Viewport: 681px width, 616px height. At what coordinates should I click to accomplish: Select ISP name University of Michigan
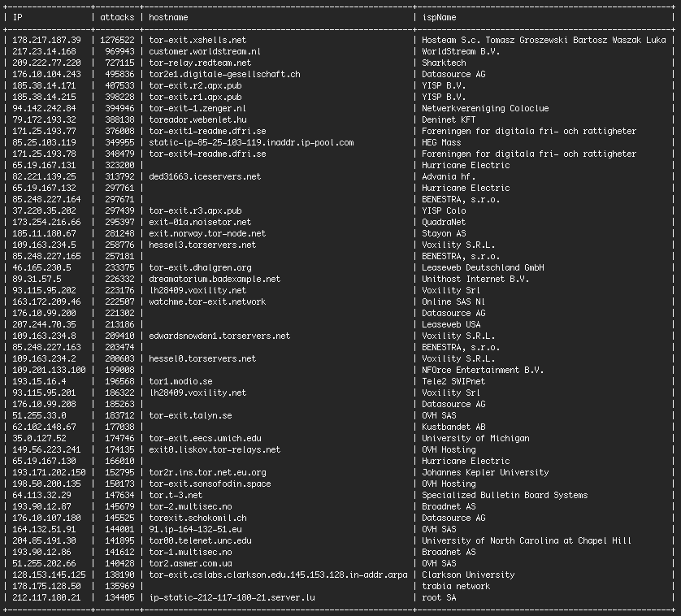pyautogui.click(x=476, y=438)
